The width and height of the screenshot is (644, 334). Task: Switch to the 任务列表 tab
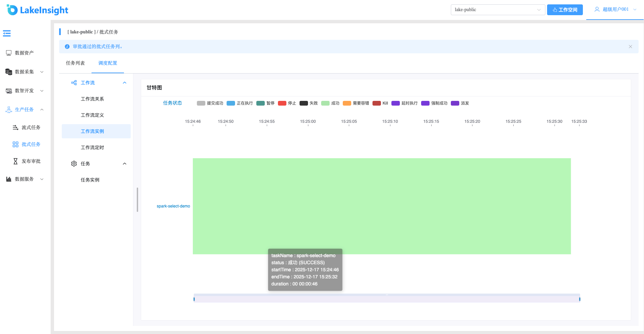pyautogui.click(x=75, y=63)
